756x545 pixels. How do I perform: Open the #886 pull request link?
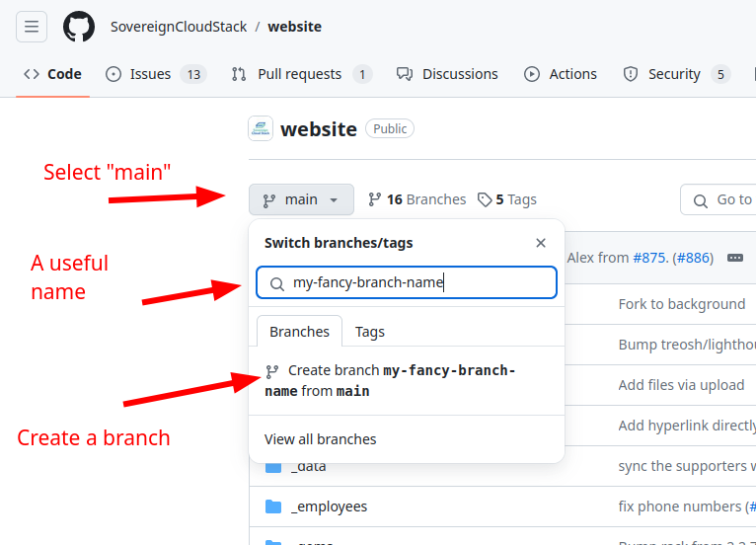pos(693,258)
